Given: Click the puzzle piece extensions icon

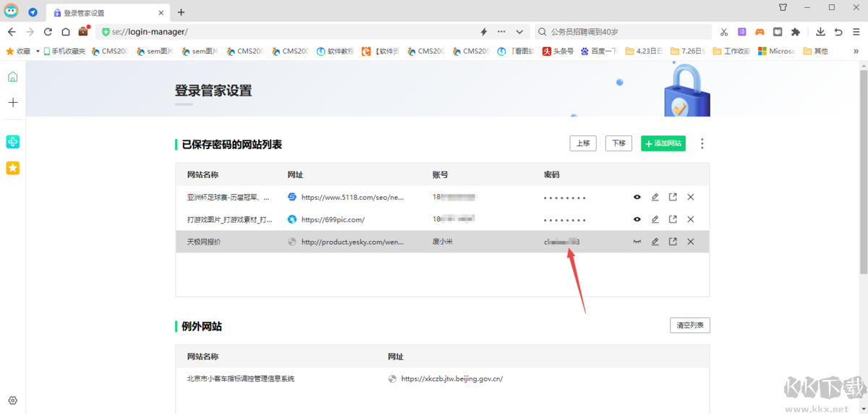Looking at the screenshot, I should (x=796, y=32).
